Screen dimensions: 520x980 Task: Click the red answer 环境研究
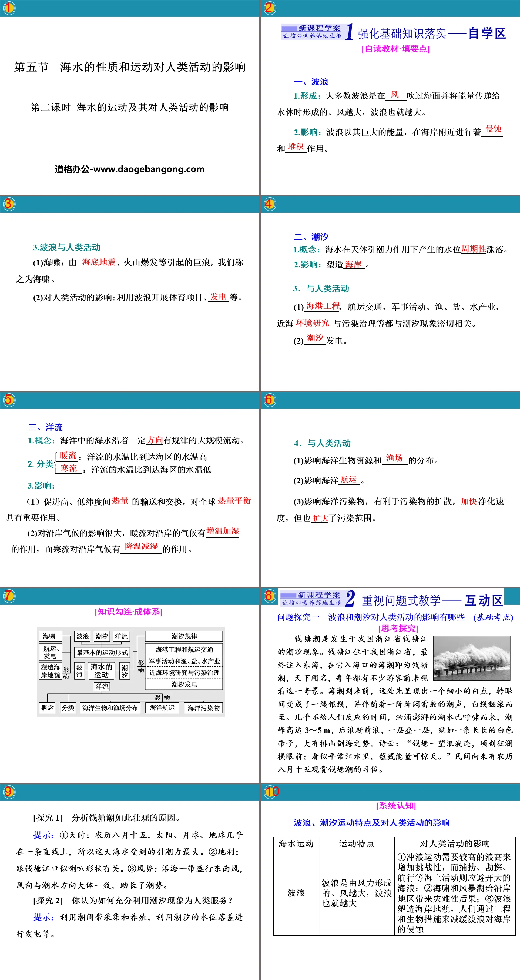point(312,323)
